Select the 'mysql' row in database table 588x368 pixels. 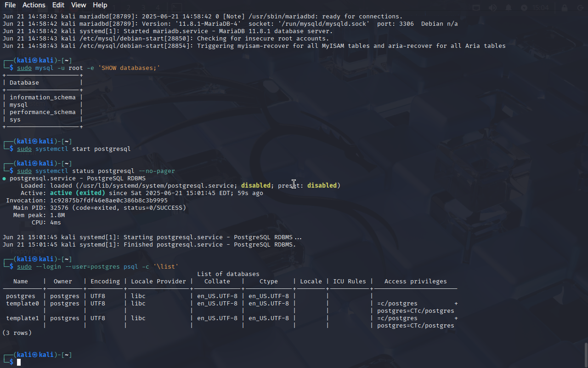[x=19, y=105]
